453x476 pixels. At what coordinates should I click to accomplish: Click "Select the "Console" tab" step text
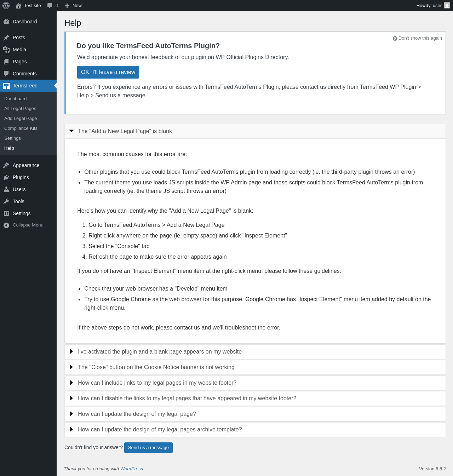click(119, 246)
